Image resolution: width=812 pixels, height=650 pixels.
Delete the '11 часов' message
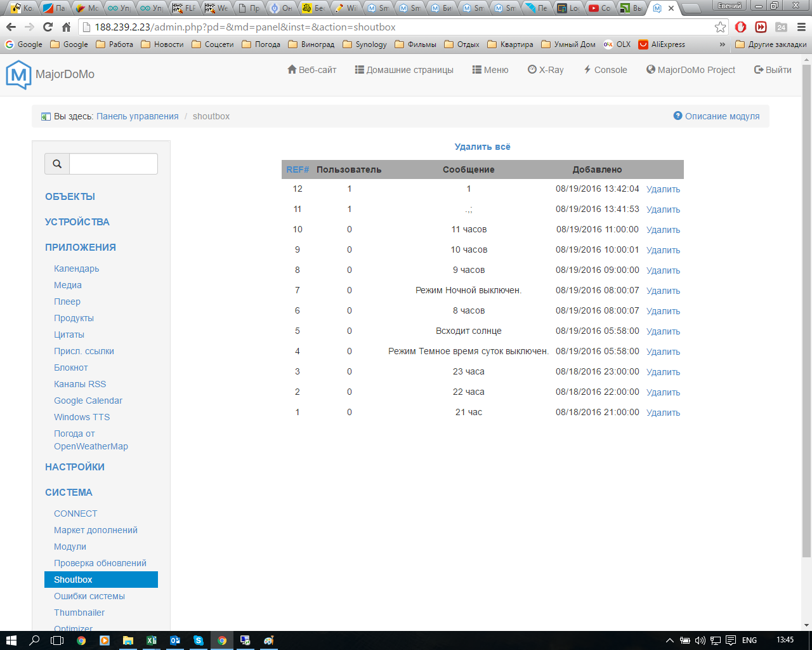663,230
